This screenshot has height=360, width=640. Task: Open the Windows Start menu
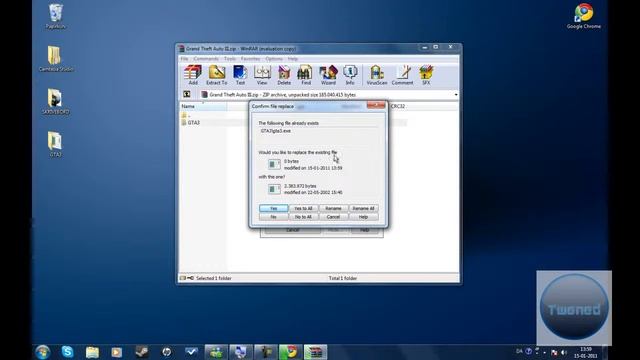click(x=42, y=352)
